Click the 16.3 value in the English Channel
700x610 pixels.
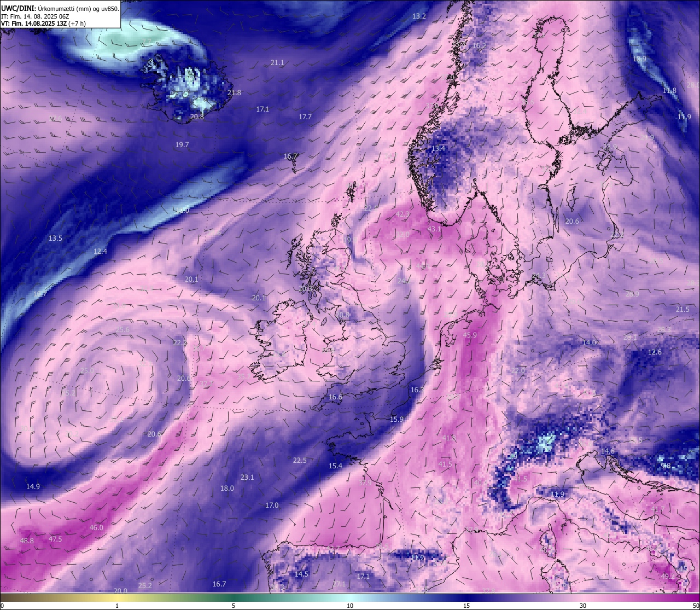point(417,390)
